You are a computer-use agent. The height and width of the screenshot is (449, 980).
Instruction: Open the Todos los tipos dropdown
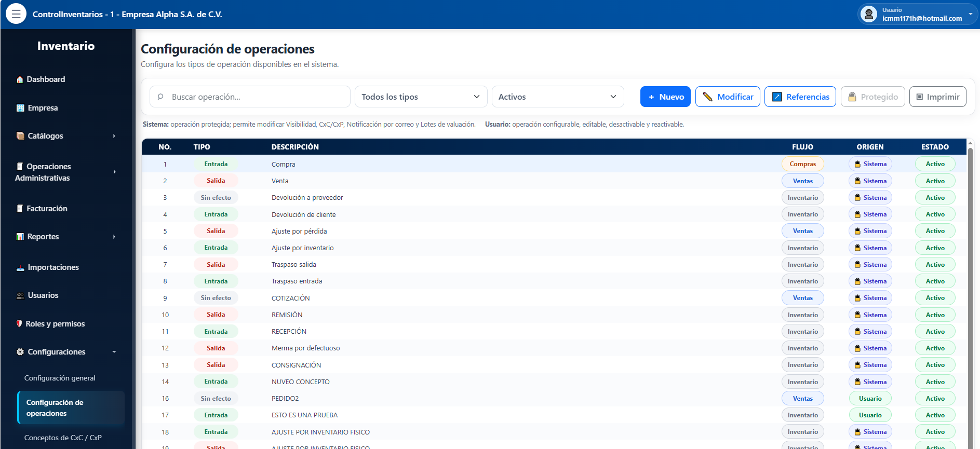click(x=421, y=97)
